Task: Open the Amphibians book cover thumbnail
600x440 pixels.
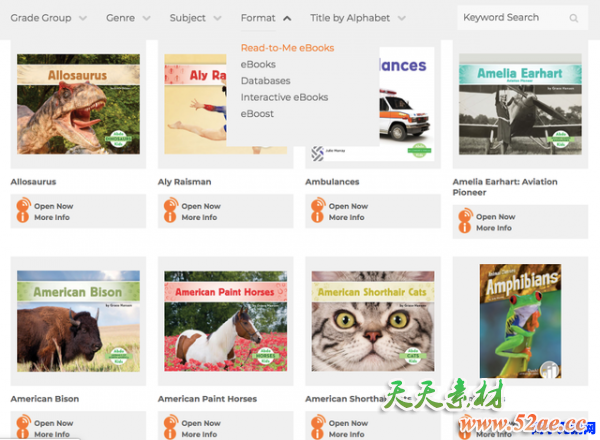Action: (520, 321)
